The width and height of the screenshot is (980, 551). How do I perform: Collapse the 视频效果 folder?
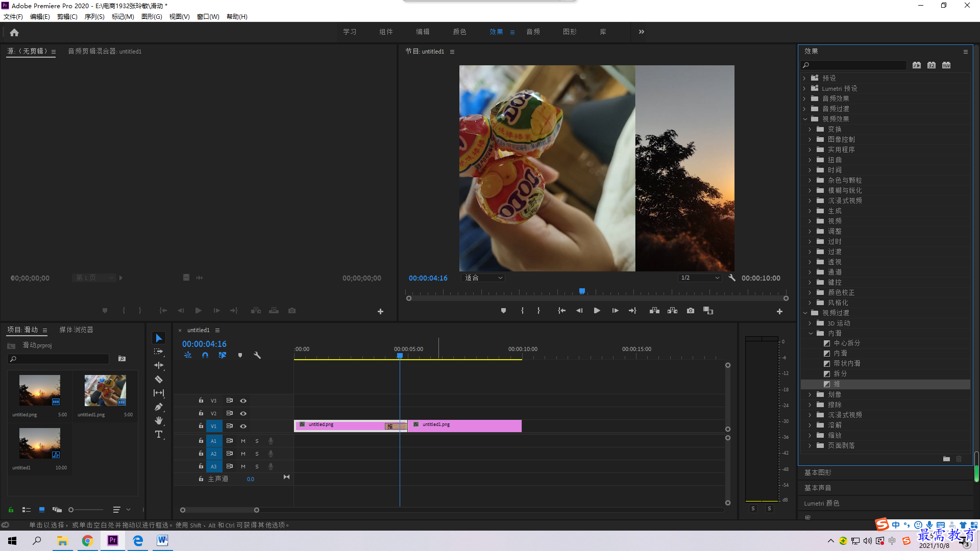[805, 119]
